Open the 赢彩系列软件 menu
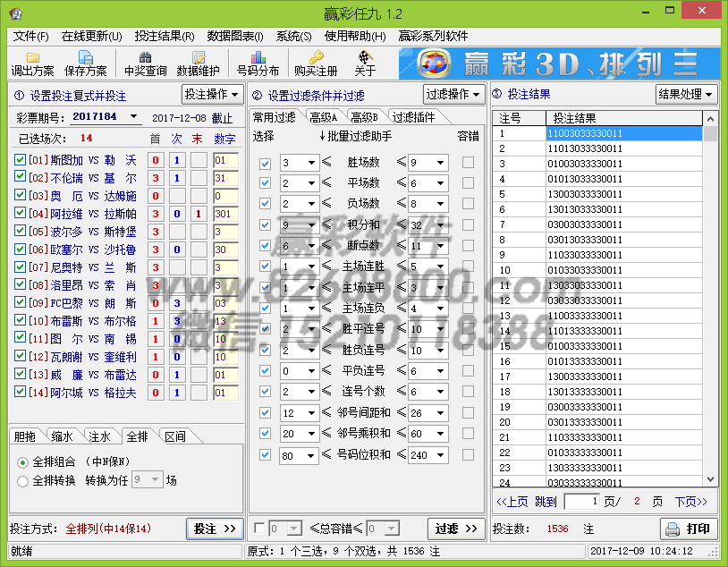This screenshot has height=567, width=728. (x=433, y=37)
